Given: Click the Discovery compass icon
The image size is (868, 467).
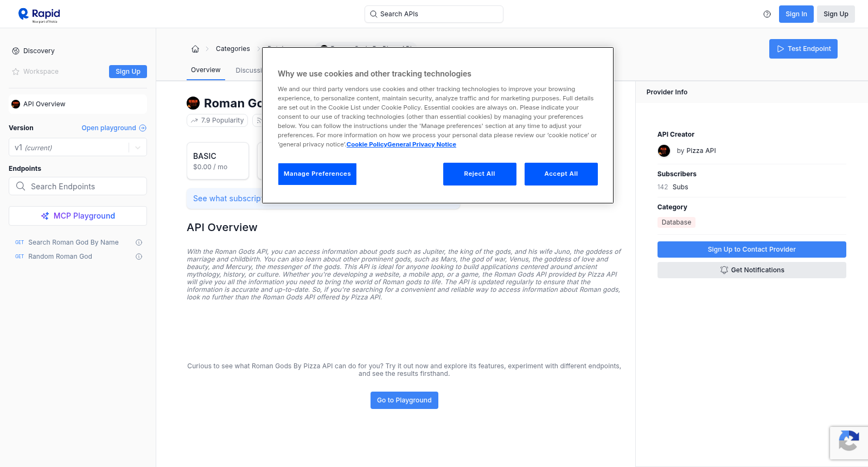Looking at the screenshot, I should click(16, 51).
